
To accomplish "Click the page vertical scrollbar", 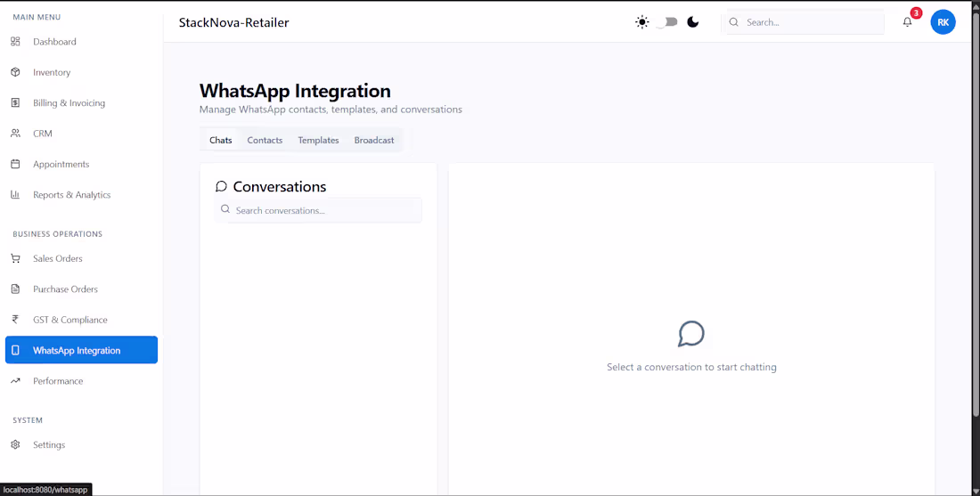I will 976,213.
